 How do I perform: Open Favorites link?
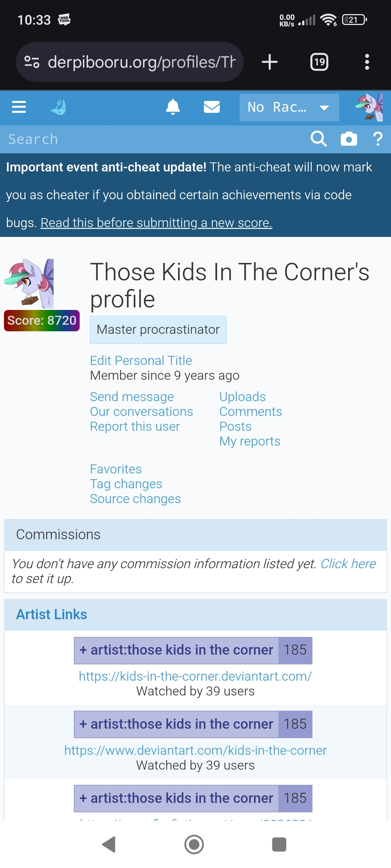pos(116,469)
